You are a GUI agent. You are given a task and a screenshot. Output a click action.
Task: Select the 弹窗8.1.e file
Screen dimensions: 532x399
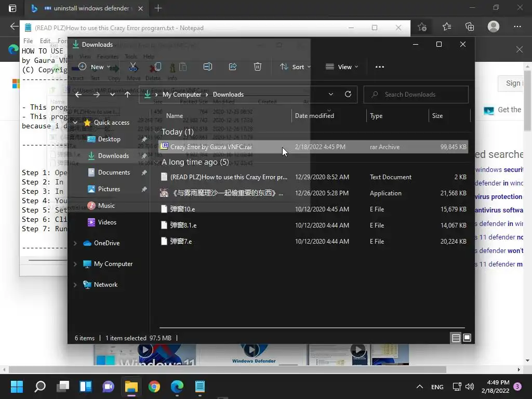(x=313, y=225)
